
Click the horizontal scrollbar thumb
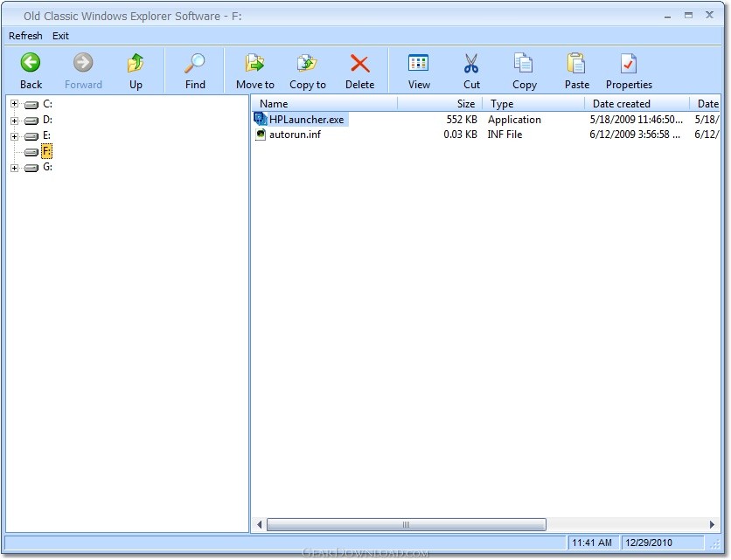click(x=406, y=524)
